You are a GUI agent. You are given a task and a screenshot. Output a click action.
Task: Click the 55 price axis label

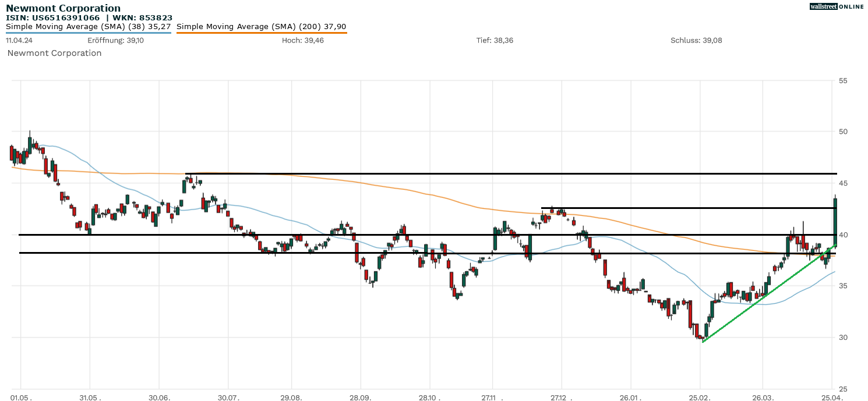(x=843, y=80)
